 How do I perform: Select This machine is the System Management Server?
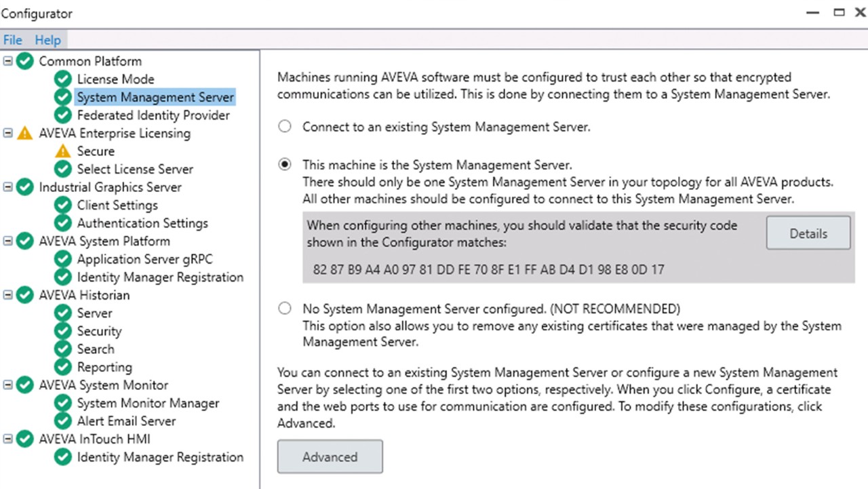click(x=285, y=165)
